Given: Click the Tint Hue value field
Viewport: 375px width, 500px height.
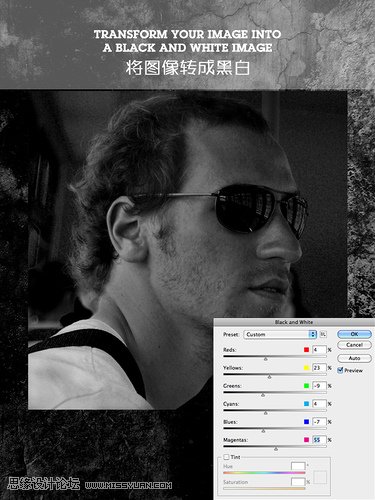Looking at the screenshot, I should (x=298, y=466).
